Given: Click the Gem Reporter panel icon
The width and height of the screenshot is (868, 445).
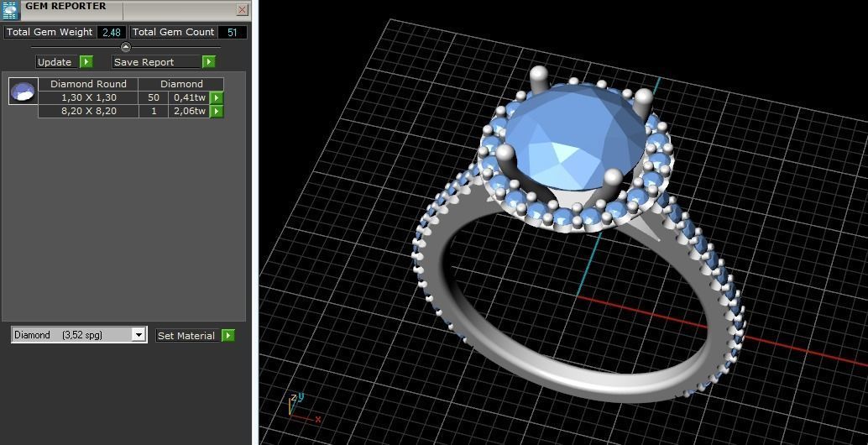Looking at the screenshot, I should point(10,10).
